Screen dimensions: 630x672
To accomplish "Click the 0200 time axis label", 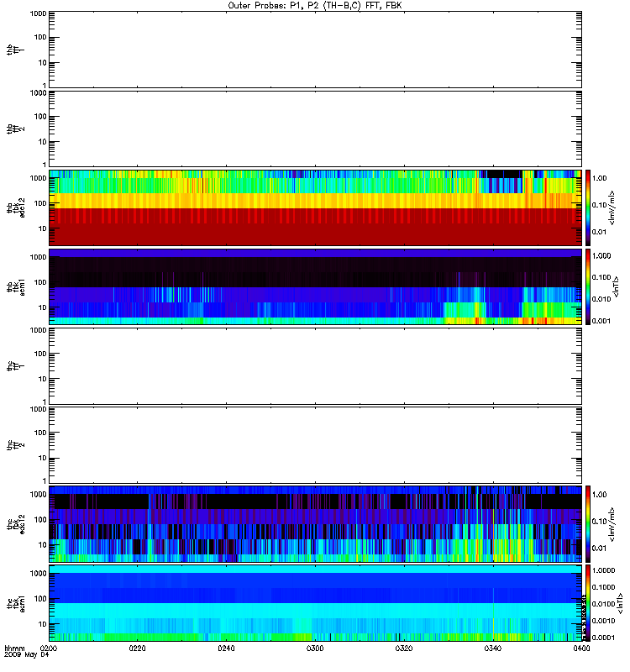I will (49, 648).
